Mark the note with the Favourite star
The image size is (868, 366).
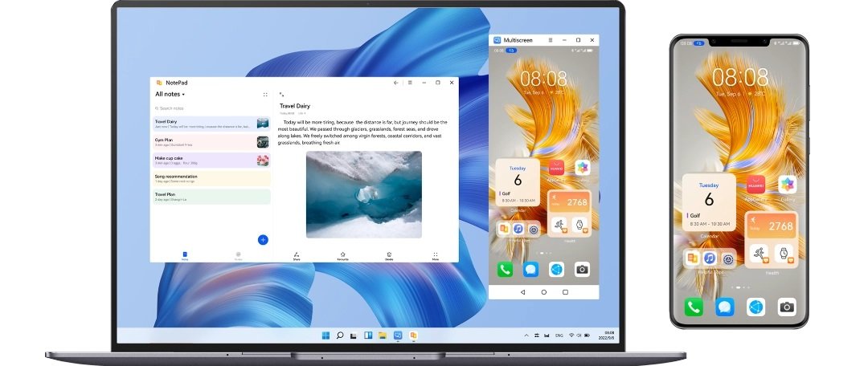point(342,255)
